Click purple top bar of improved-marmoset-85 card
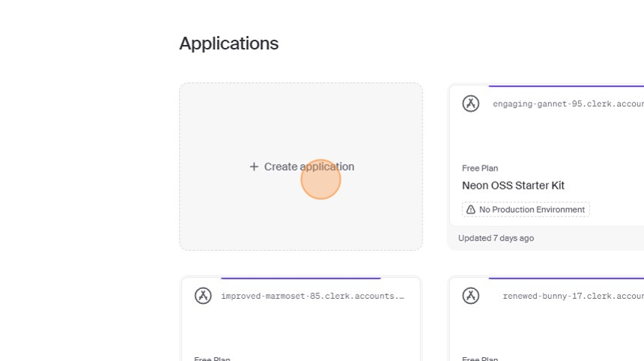 [x=300, y=278]
